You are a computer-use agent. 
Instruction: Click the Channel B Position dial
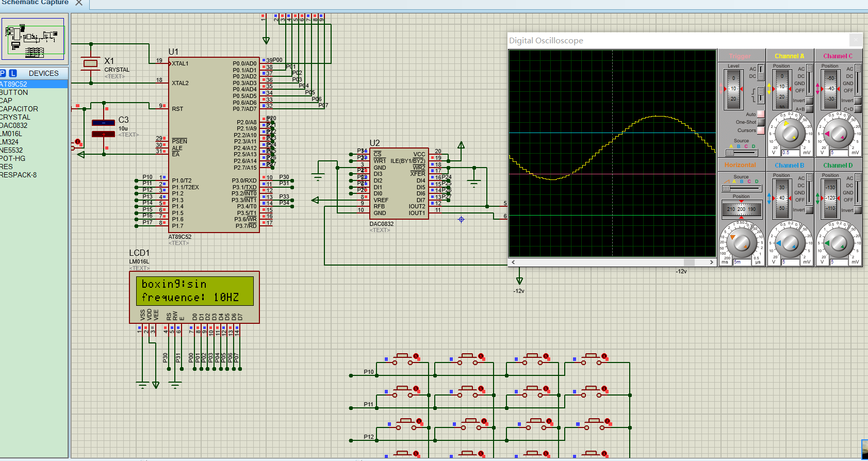pos(781,199)
